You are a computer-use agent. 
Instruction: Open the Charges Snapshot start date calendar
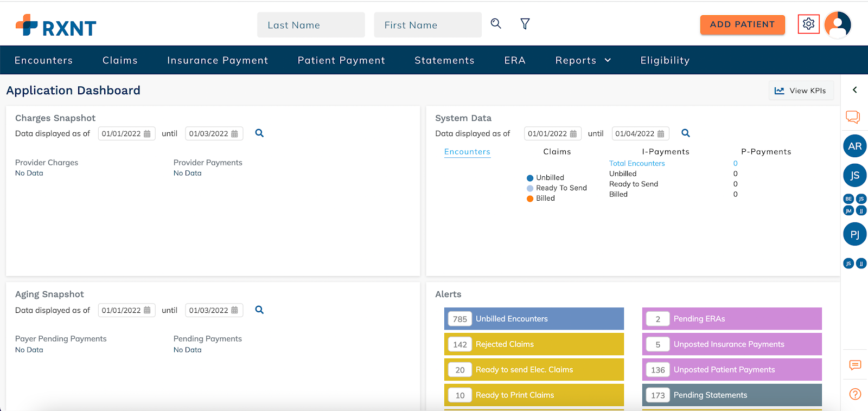[147, 134]
